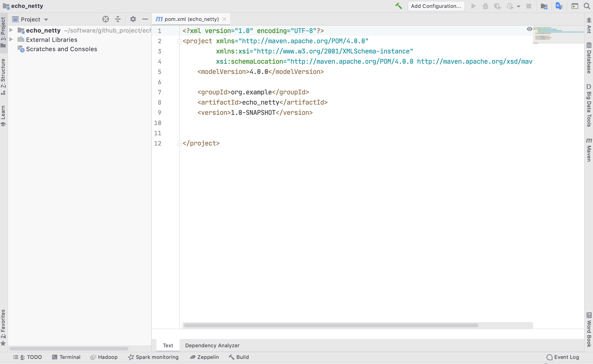This screenshot has height=364, width=593.
Task: Click the Translate icon in toolbar
Action: 559,6
